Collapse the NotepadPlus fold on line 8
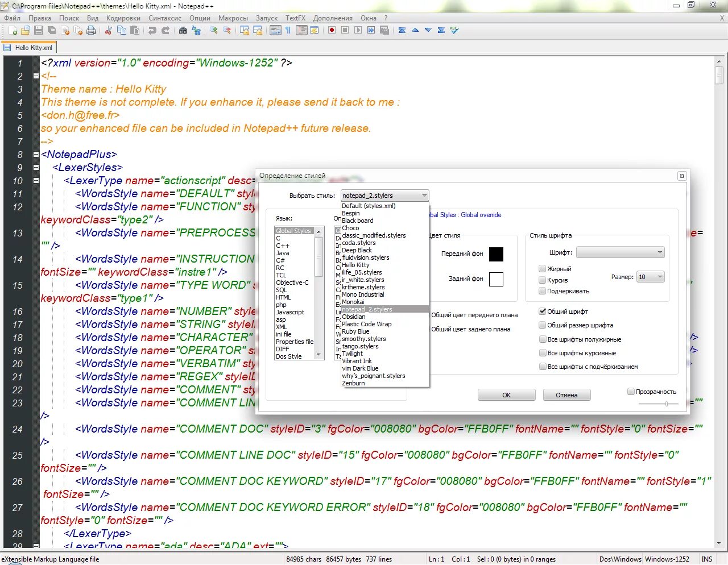 36,155
